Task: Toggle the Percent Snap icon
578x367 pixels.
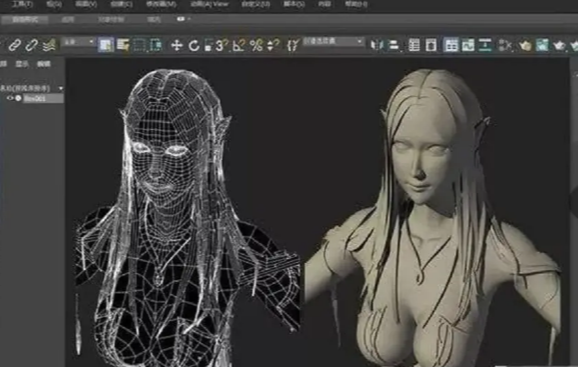Action: [x=256, y=46]
